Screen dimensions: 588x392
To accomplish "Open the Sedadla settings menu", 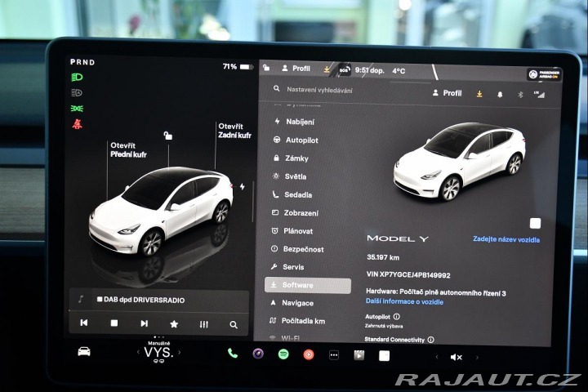I will pyautogui.click(x=292, y=194).
